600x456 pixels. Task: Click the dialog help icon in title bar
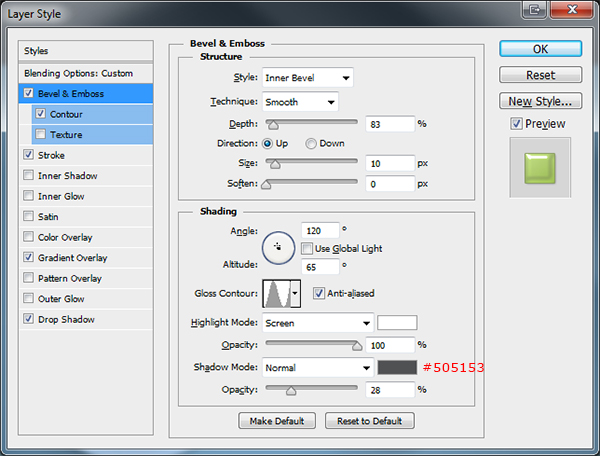coord(534,9)
